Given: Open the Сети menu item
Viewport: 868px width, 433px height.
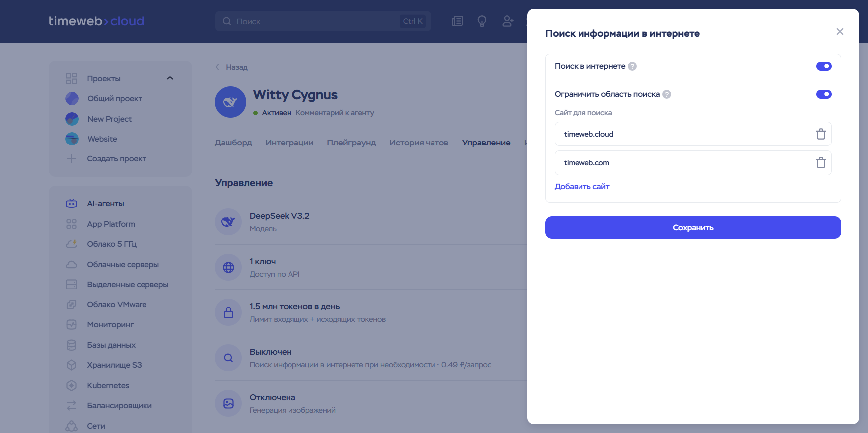Looking at the screenshot, I should pos(96,426).
